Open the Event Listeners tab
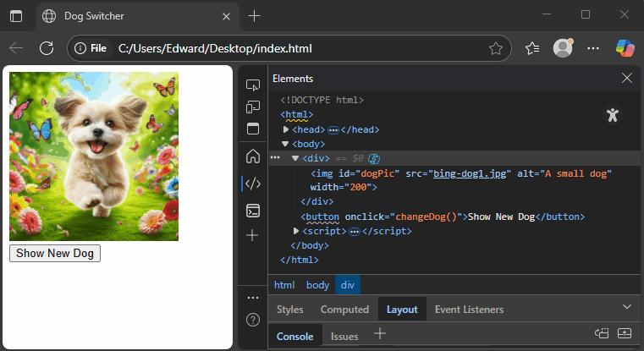The image size is (644, 351). click(469, 309)
